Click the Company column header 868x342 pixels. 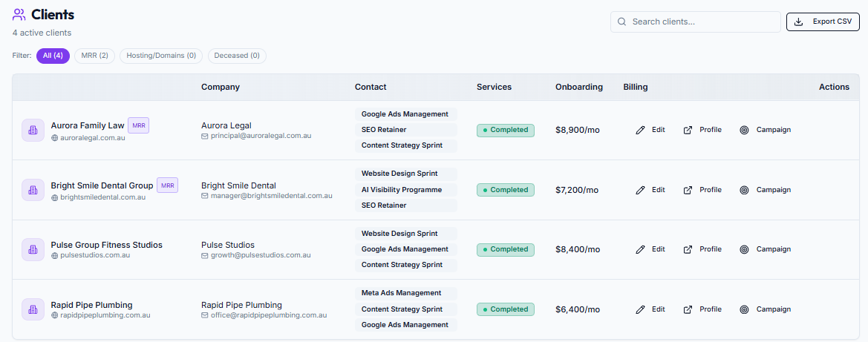(x=221, y=87)
